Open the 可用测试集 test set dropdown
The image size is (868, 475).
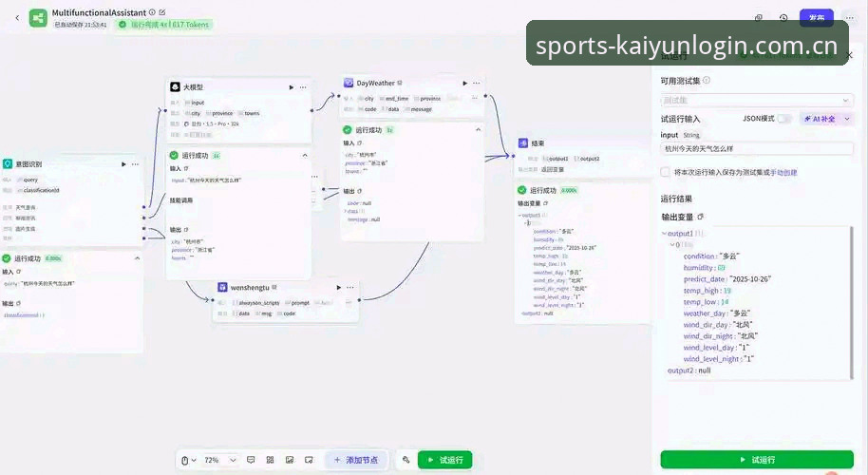(x=756, y=100)
